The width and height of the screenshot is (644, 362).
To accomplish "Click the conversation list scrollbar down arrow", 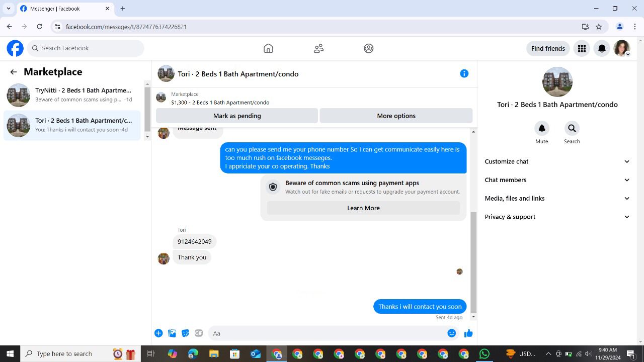I will click(147, 136).
